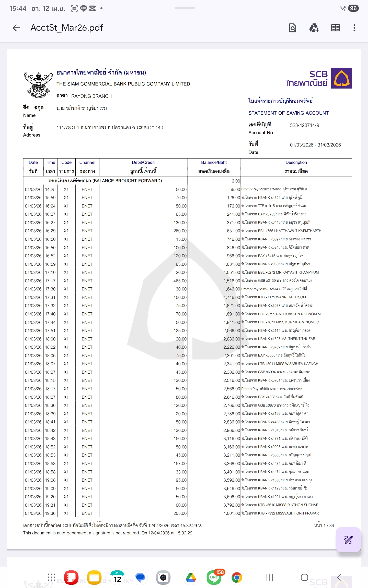Screen dimensions: 368x588
Task: Tap the AcctSt_Mar26.pdf file title
Action: (x=67, y=28)
